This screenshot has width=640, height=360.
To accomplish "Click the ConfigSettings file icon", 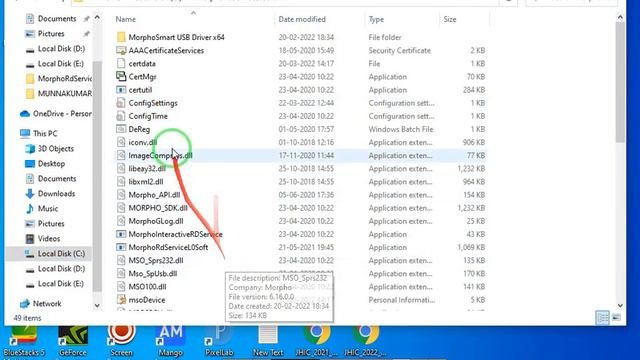I will [x=121, y=103].
